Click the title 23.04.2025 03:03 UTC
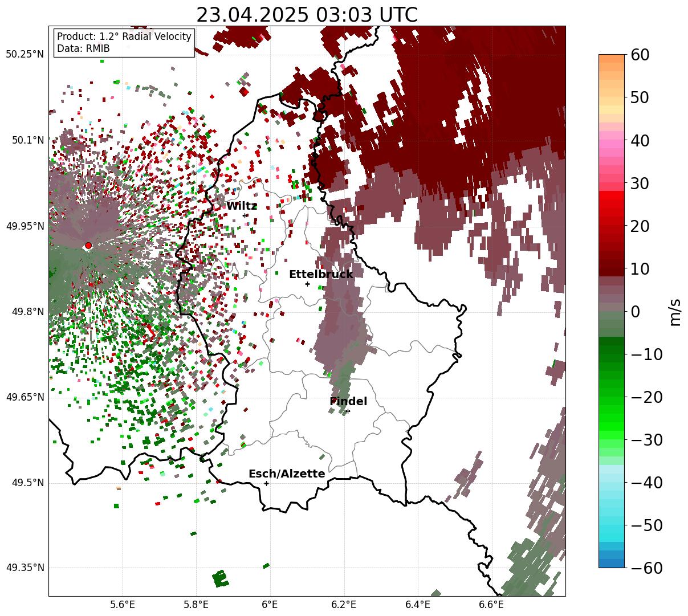 click(x=307, y=15)
